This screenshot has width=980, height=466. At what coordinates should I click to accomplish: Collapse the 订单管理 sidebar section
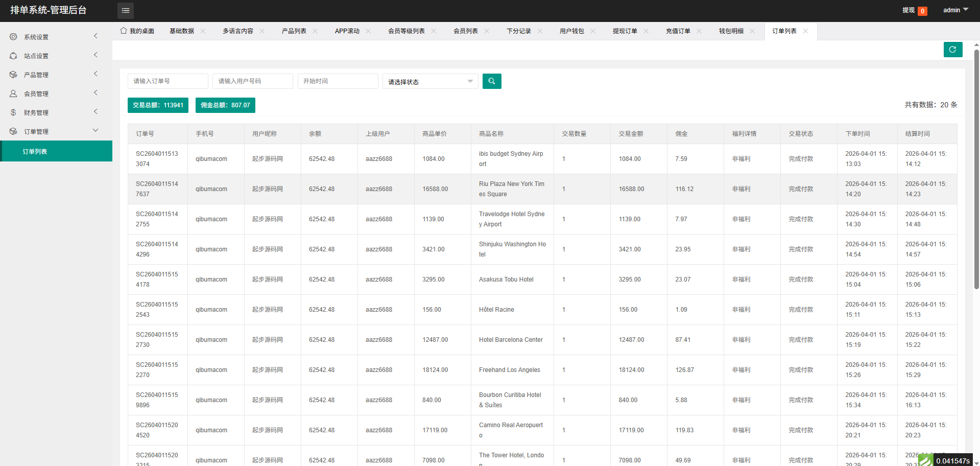56,131
